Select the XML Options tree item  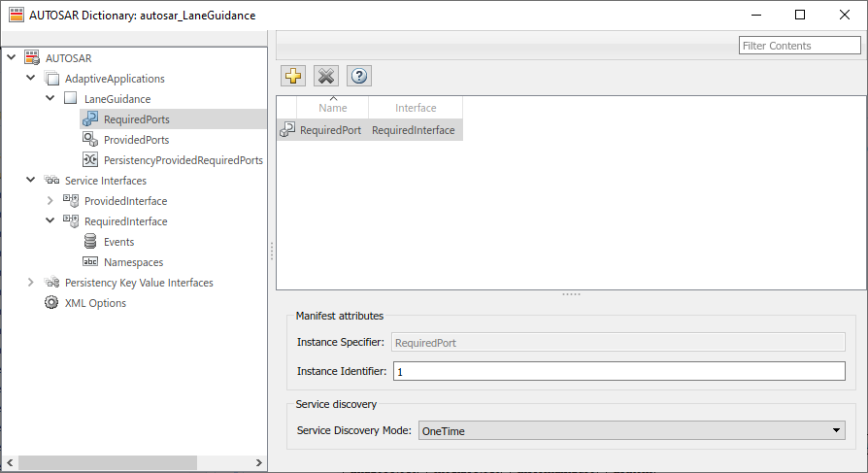pos(95,303)
